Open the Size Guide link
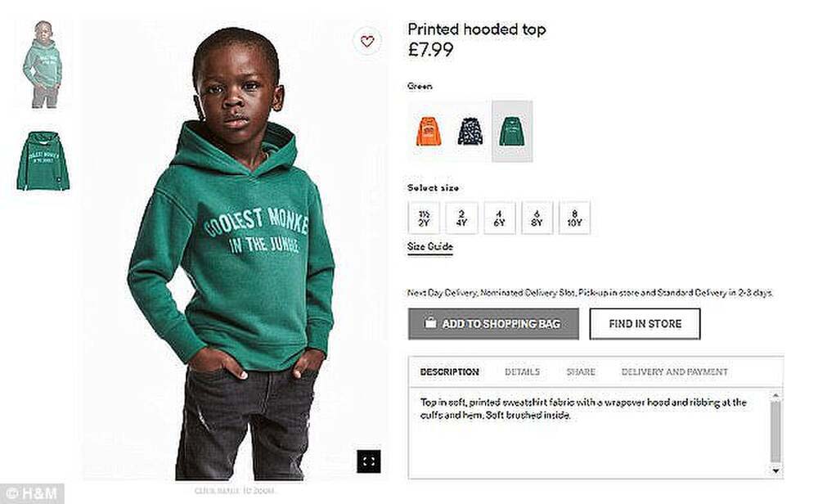Viewport: 818px width, 504px height. click(429, 247)
